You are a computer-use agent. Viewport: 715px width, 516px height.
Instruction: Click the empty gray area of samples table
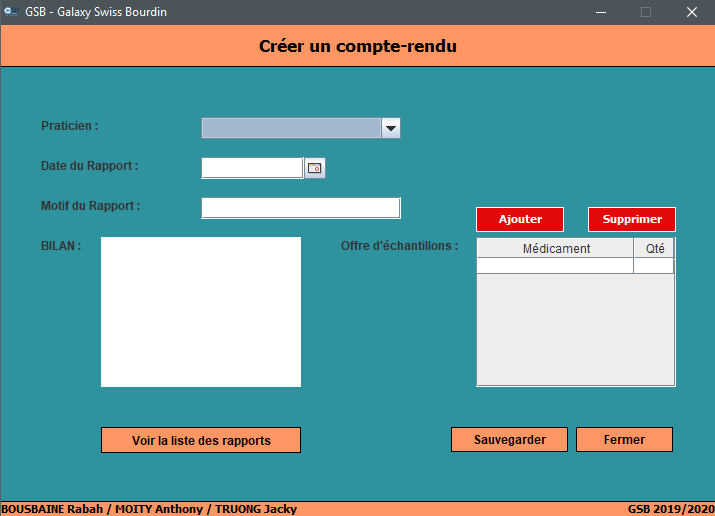(575, 330)
